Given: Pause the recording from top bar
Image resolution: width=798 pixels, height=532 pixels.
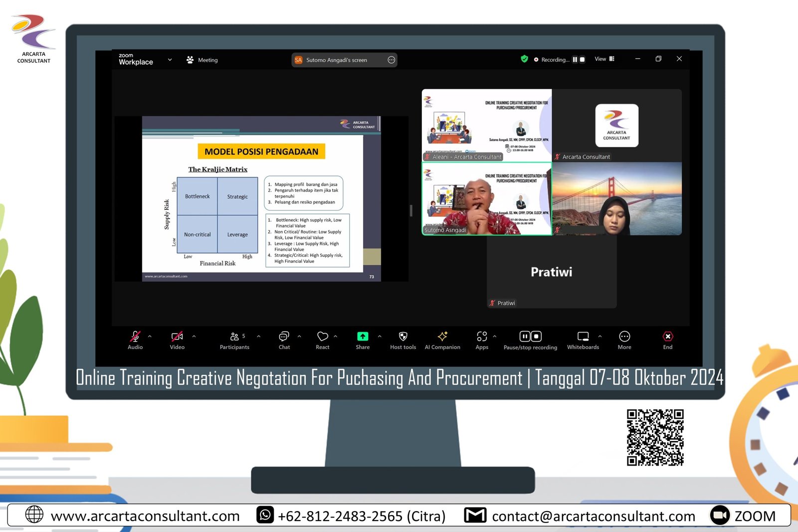Looking at the screenshot, I should pos(575,59).
